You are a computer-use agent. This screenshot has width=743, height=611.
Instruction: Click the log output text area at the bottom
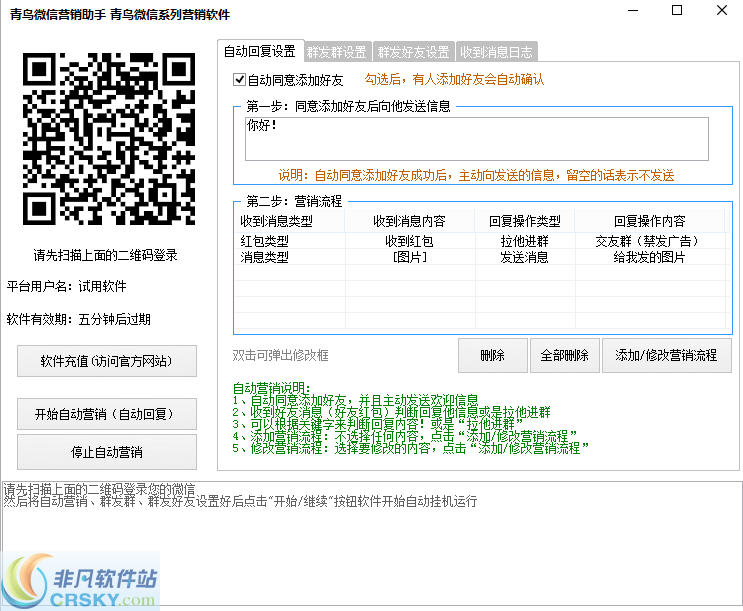pos(372,543)
